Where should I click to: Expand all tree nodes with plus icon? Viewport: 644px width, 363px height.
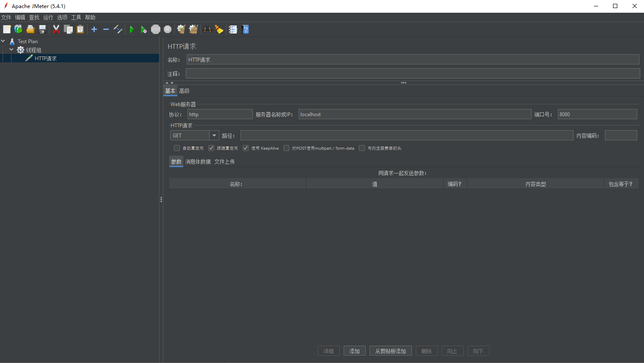(94, 29)
